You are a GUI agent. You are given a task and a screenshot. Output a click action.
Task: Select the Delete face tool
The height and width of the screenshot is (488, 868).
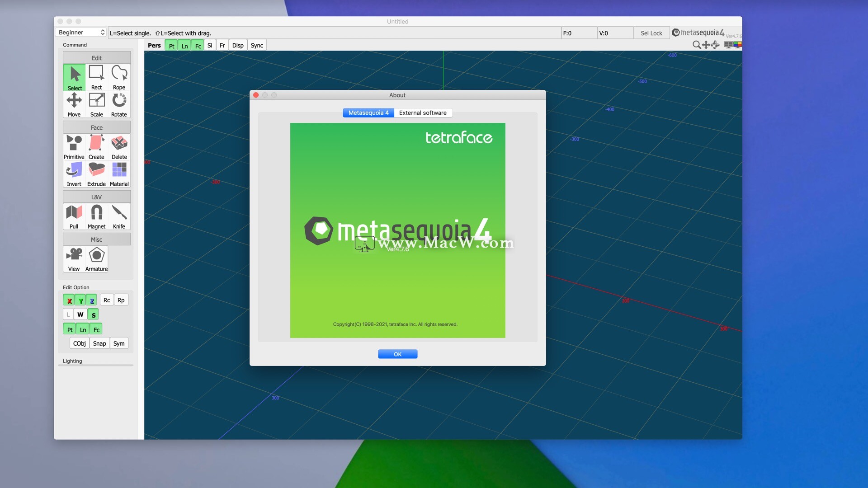pyautogui.click(x=119, y=147)
